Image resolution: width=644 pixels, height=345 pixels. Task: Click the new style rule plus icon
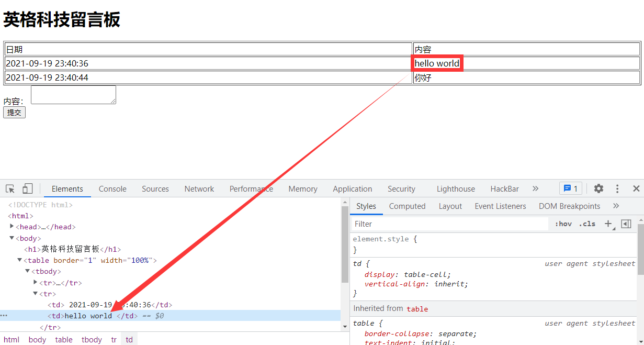point(608,224)
